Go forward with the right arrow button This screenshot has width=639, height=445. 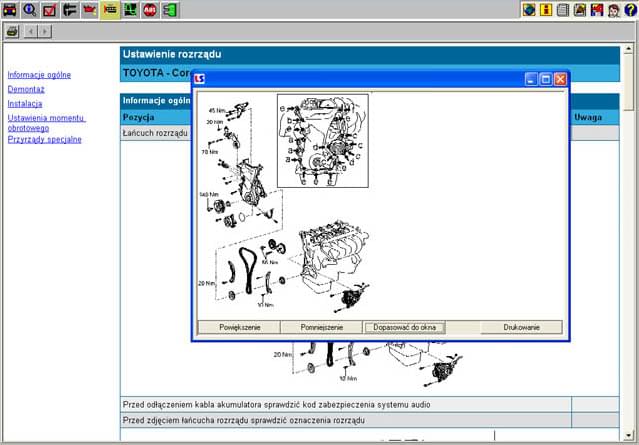pos(44,31)
